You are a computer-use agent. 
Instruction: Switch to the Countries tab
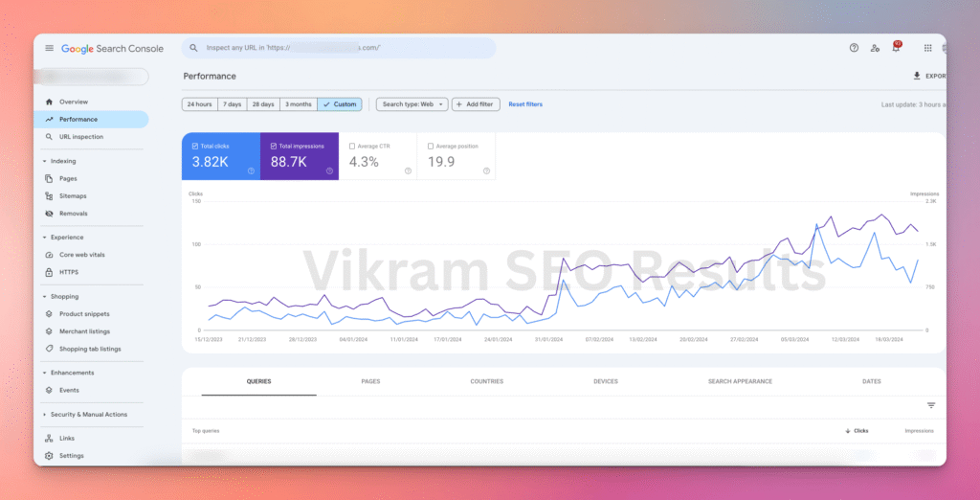[486, 381]
